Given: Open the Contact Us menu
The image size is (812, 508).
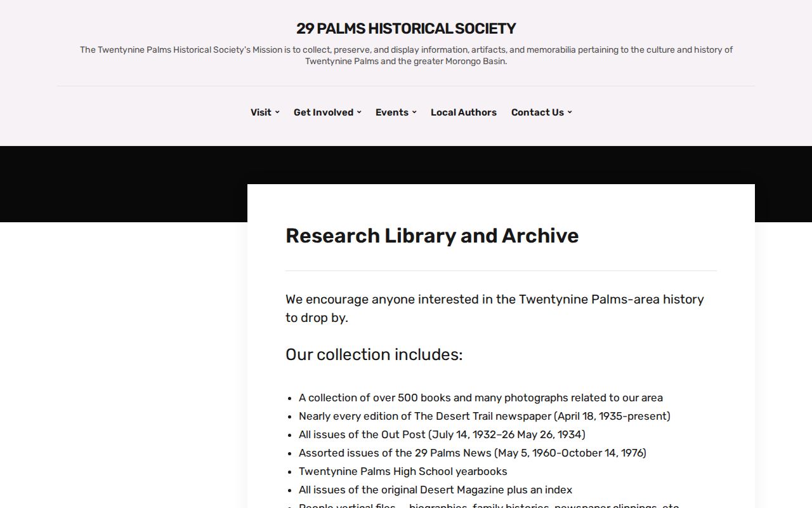Looking at the screenshot, I should (537, 112).
